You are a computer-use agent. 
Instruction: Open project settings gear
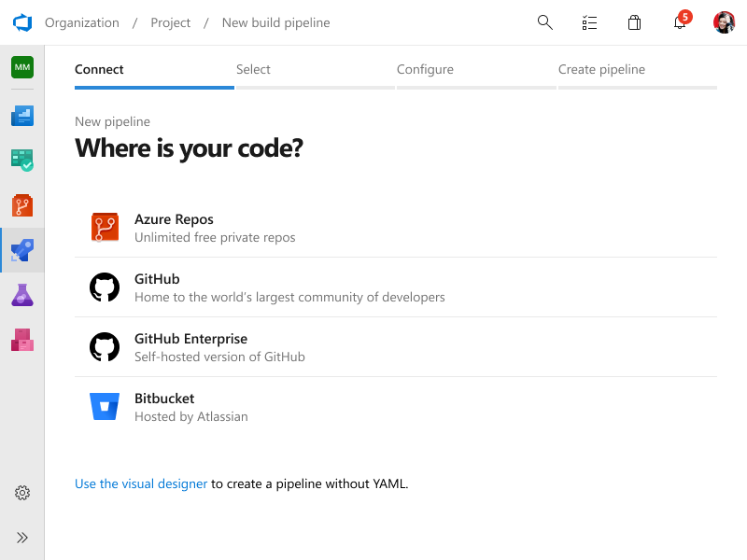point(22,493)
